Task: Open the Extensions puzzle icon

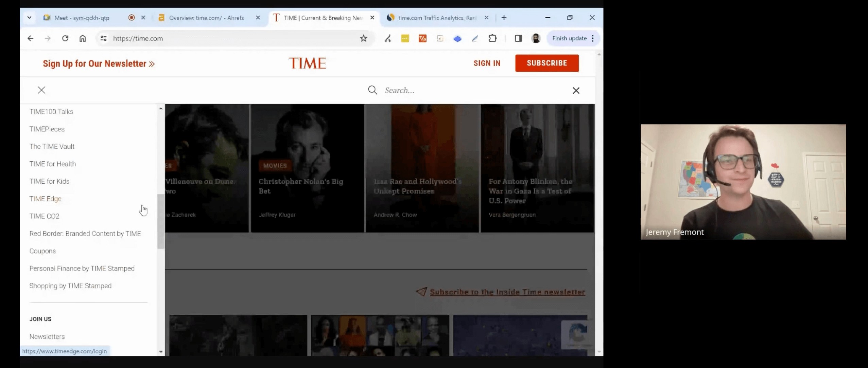Action: (492, 38)
